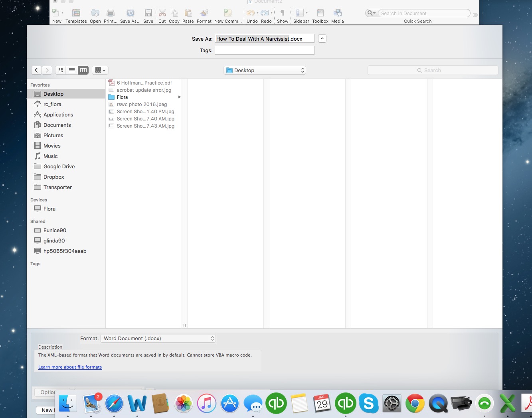Open the Templates gallery icon
This screenshot has width=532, height=418.
tap(76, 13)
